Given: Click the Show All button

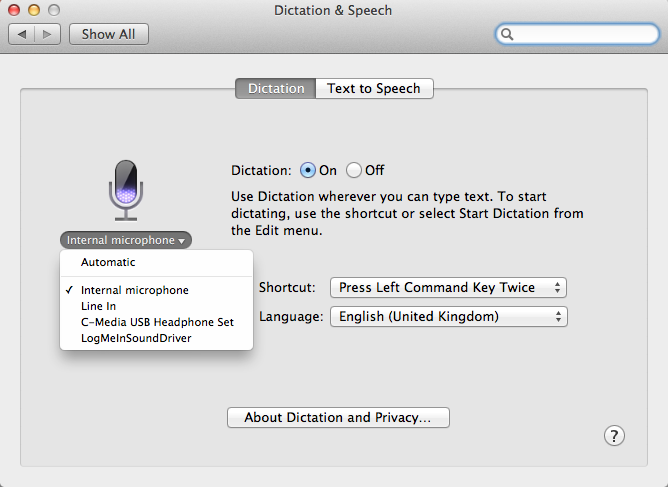Looking at the screenshot, I should click(x=108, y=34).
